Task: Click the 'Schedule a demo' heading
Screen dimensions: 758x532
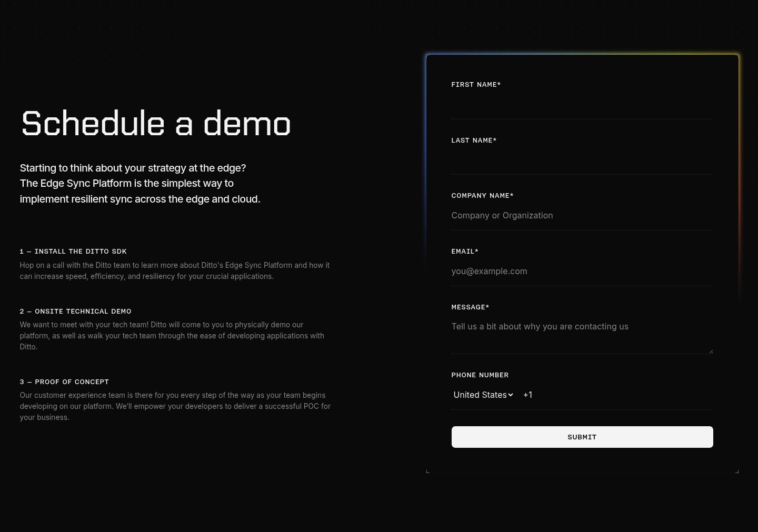Action: click(156, 124)
